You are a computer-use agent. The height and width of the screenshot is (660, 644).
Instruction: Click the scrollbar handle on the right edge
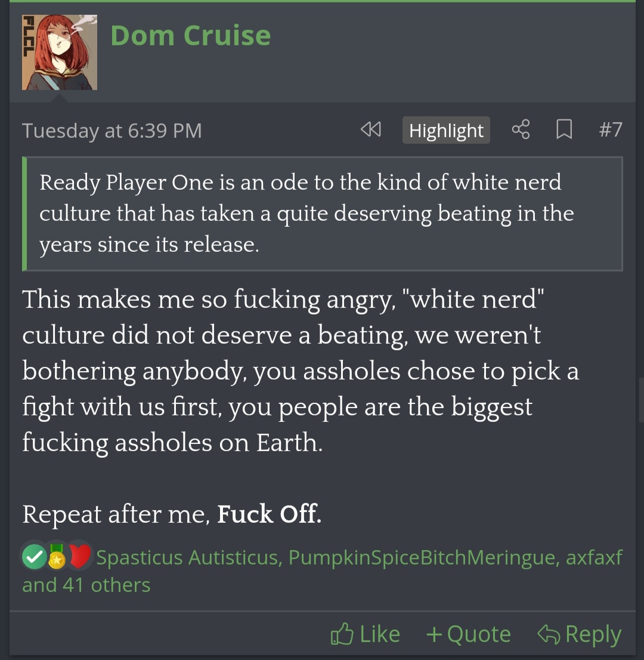(641, 400)
